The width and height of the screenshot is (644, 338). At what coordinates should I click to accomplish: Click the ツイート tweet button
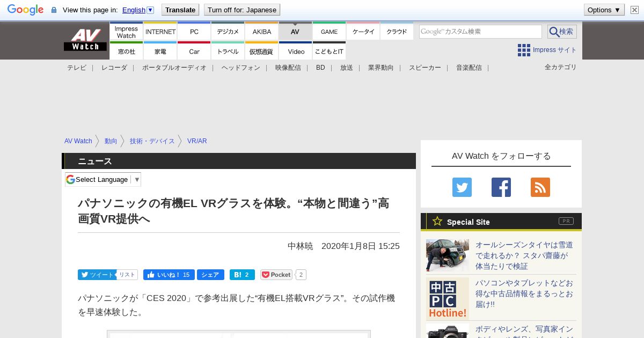tap(97, 275)
